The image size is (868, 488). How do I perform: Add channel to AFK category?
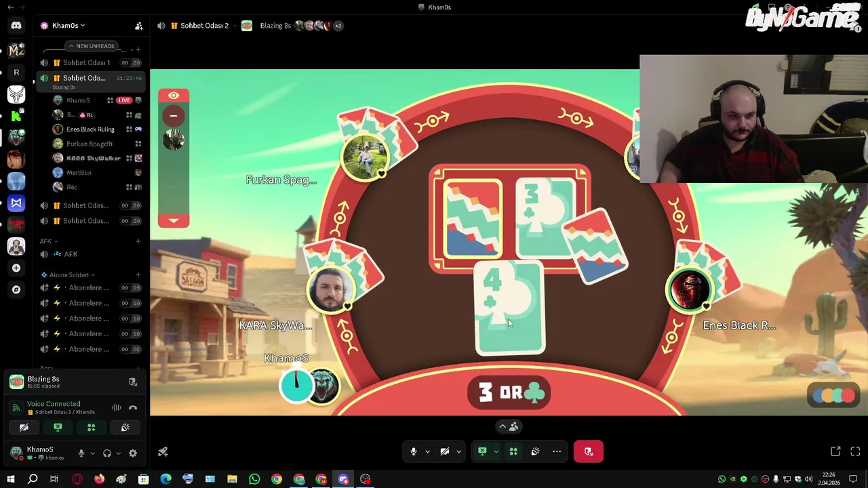[138, 241]
